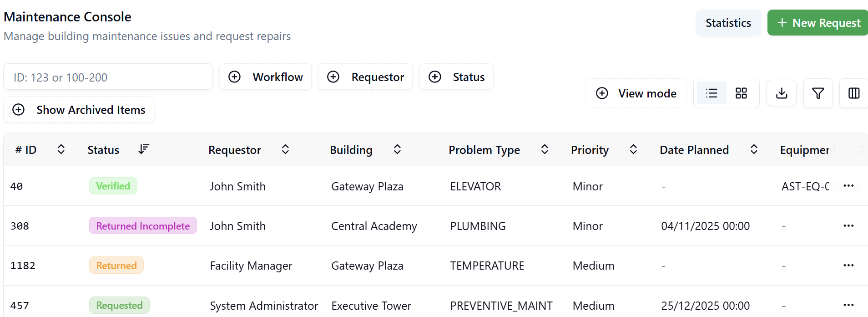Open row actions for request 457
This screenshot has width=868, height=317.
pyautogui.click(x=848, y=305)
